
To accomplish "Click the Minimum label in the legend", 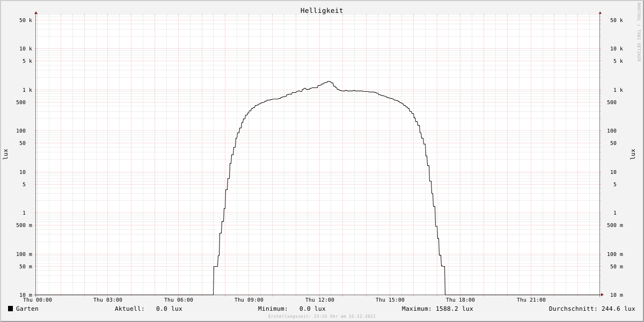I will click(273, 309).
